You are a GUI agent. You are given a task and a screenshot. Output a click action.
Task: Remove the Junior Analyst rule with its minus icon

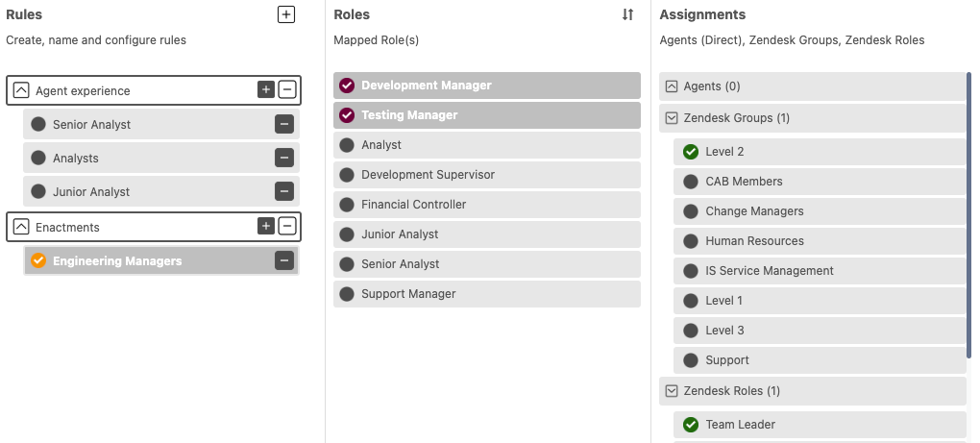pyautogui.click(x=284, y=191)
